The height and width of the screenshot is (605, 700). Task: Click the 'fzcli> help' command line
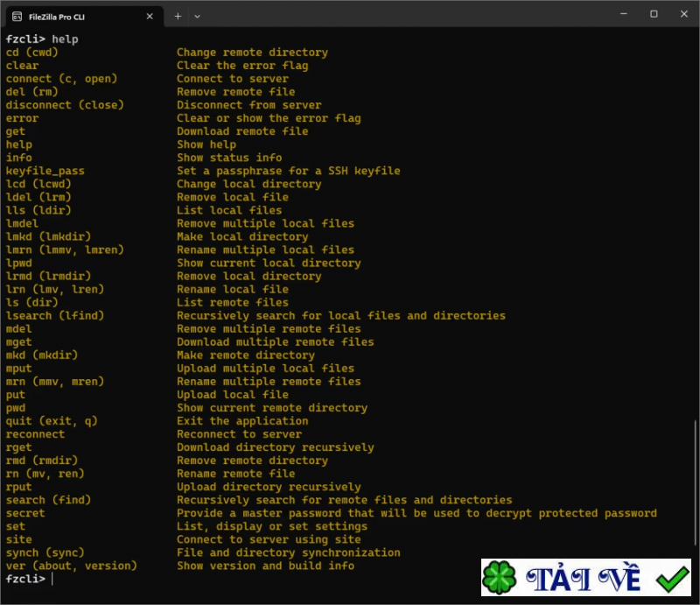point(42,39)
